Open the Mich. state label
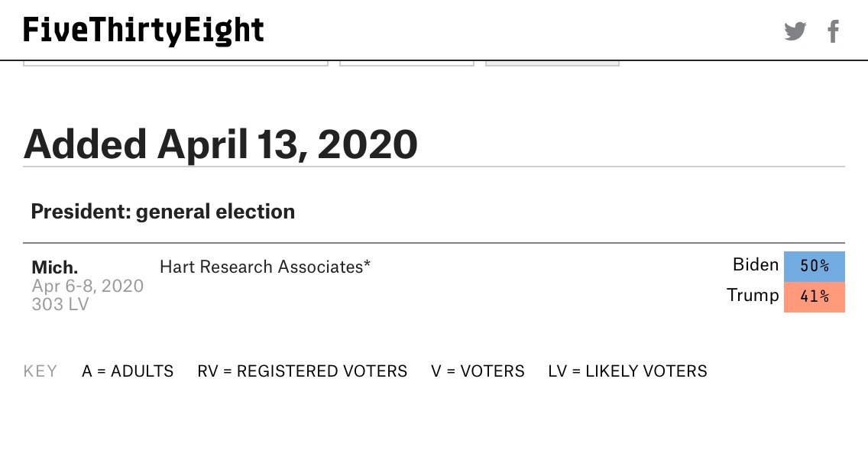The height and width of the screenshot is (450, 868). pyautogui.click(x=54, y=267)
